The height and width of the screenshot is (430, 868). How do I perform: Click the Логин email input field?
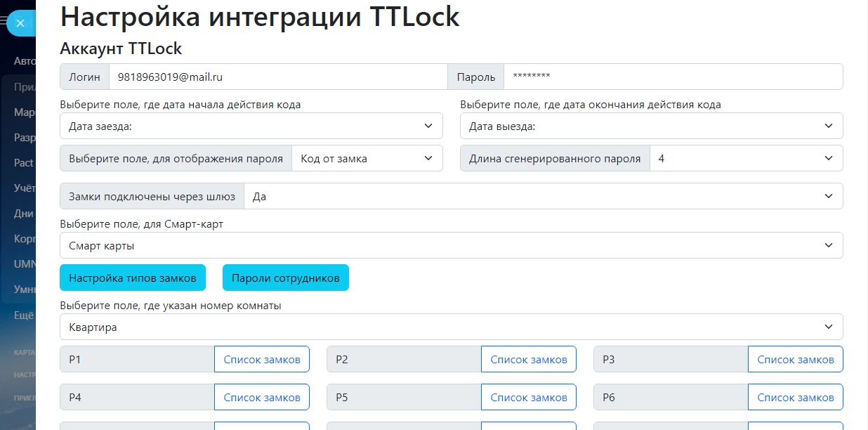coord(277,77)
